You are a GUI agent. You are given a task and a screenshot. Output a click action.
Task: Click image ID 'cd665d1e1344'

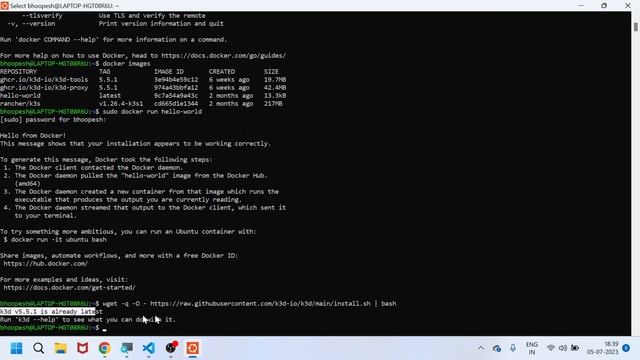176,104
